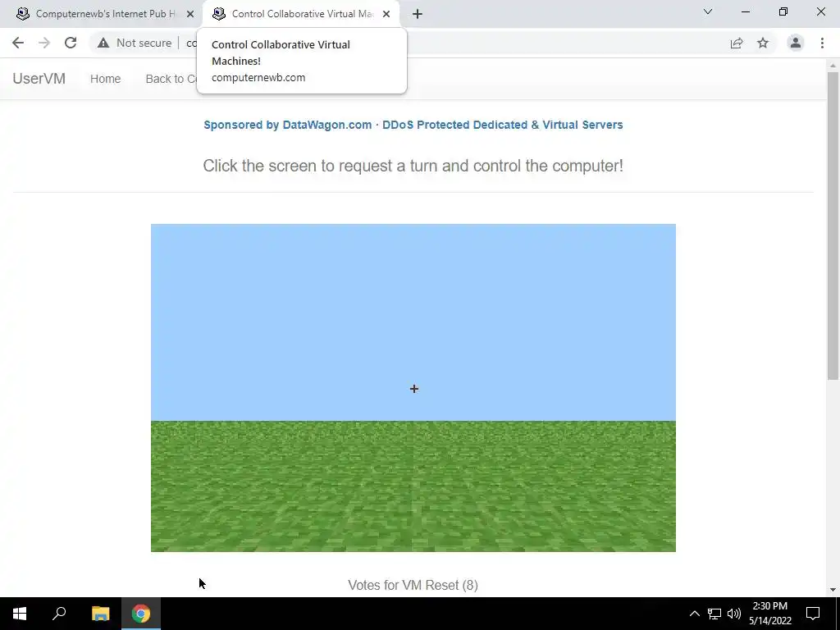Image resolution: width=840 pixels, height=630 pixels.
Task: Click the Back to nav link
Action: pos(171,79)
